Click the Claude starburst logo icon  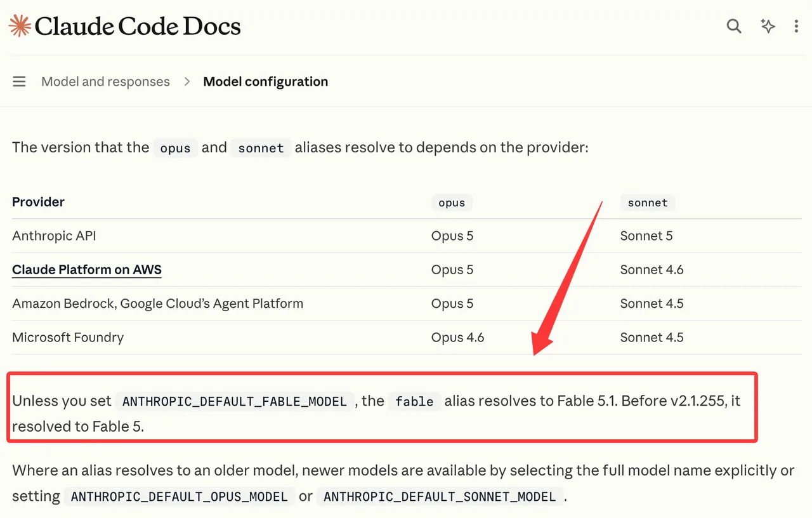pos(20,26)
